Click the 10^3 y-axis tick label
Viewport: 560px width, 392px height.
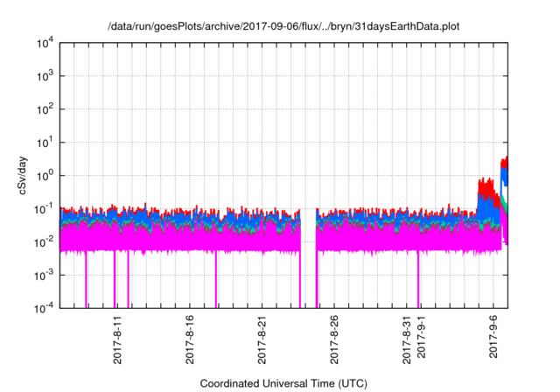tap(45, 76)
